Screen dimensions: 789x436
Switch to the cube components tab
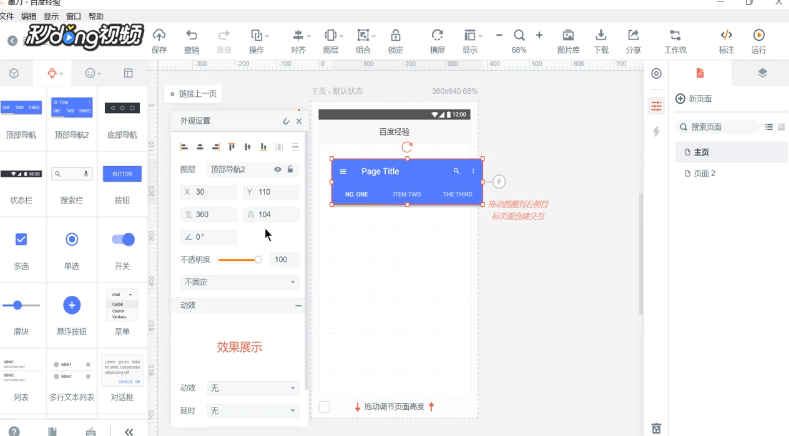14,74
